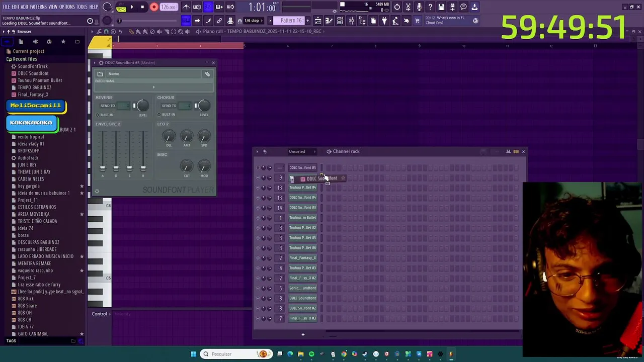Open the soundfont file via the folder icon
Screen dimensions: 644x362
coord(100,74)
